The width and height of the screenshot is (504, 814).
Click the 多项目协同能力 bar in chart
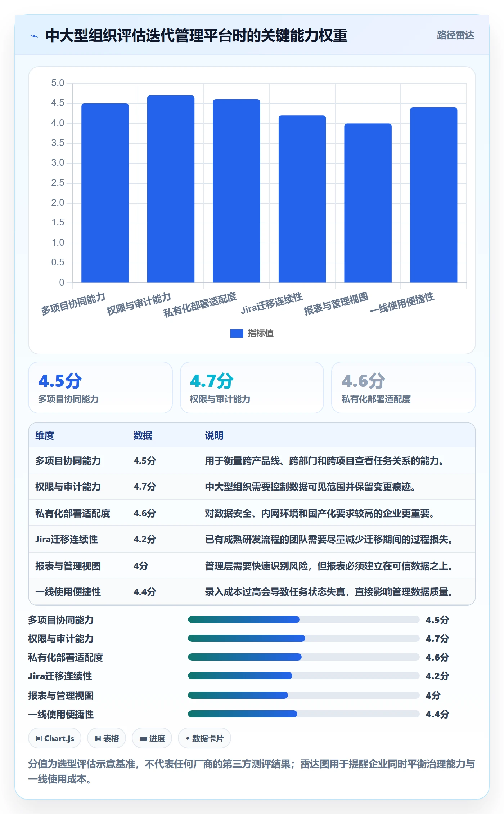coord(105,193)
